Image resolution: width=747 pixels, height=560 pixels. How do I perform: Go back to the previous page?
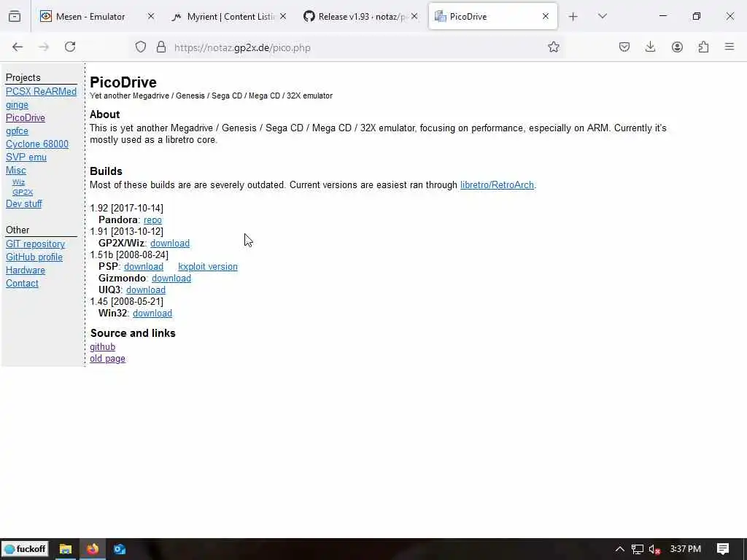tap(18, 47)
